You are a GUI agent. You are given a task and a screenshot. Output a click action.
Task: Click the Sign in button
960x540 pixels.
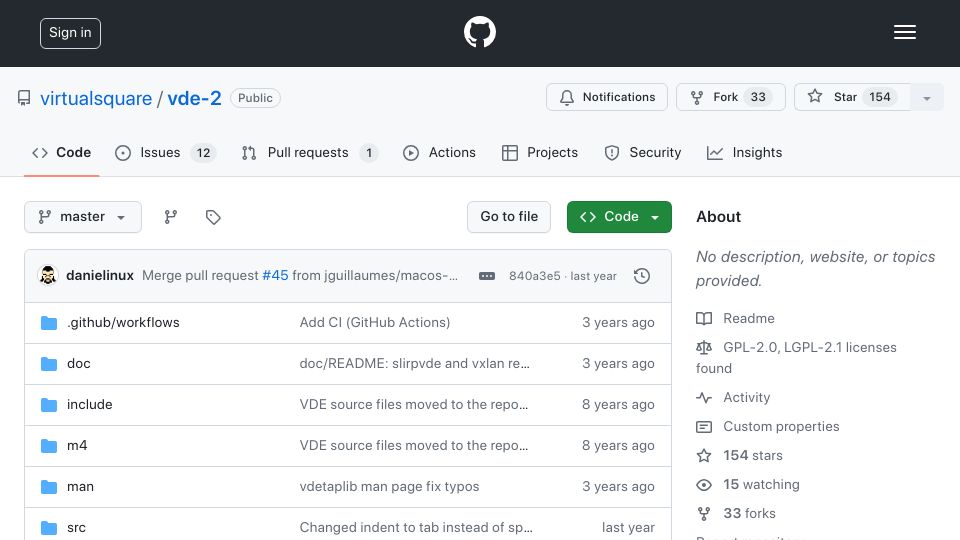tap(70, 33)
